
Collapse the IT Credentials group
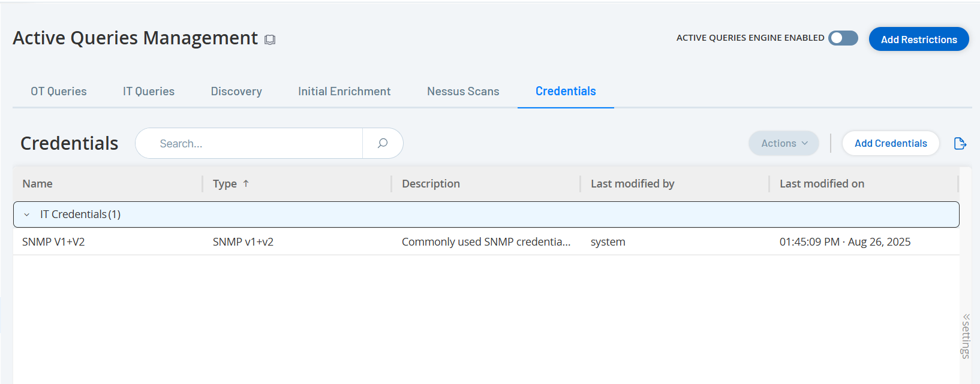(x=27, y=214)
